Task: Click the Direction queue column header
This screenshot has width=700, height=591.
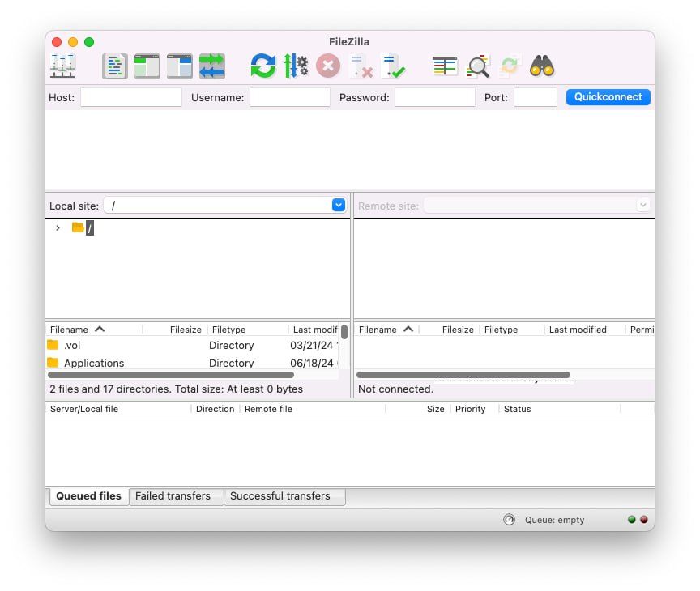Action: coord(216,409)
